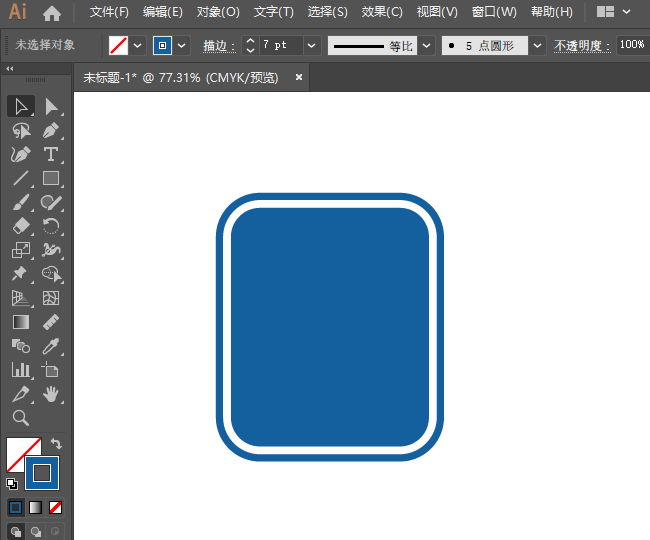This screenshot has width=650, height=540.
Task: Swap fill and stroke arrows
Action: (x=56, y=443)
